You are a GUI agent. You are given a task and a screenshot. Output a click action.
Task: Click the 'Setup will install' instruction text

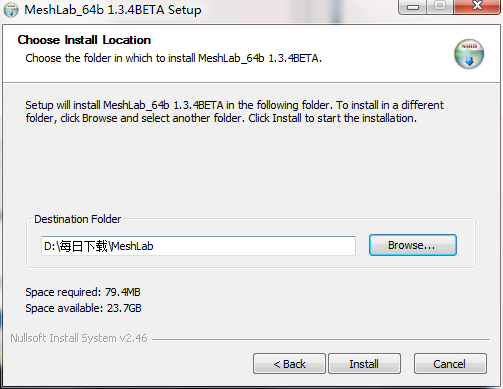coord(235,112)
